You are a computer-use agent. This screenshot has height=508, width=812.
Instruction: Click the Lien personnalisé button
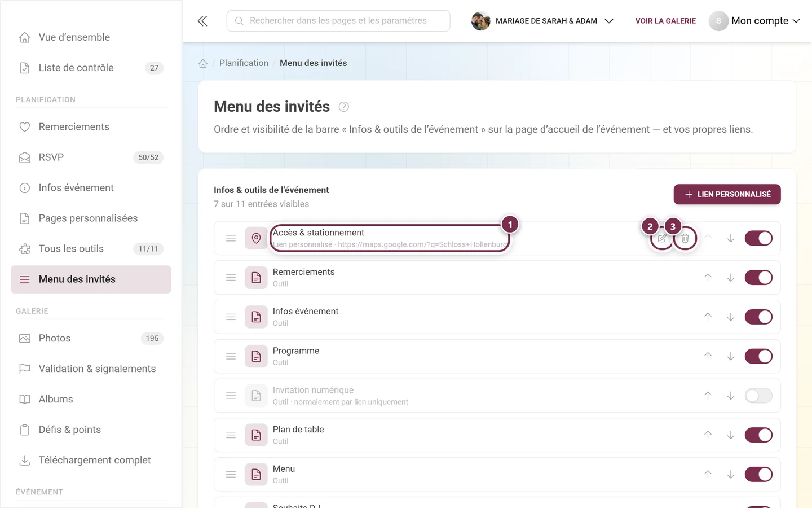coord(727,194)
